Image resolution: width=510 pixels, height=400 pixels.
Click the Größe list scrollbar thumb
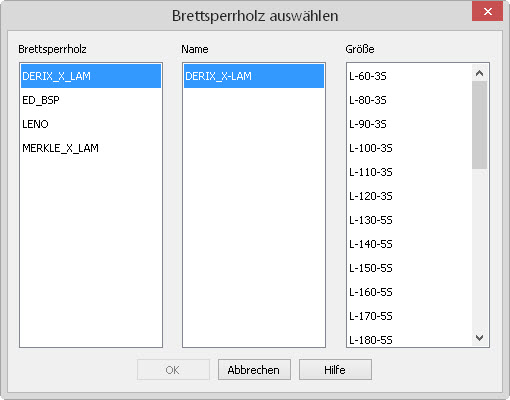pyautogui.click(x=479, y=125)
